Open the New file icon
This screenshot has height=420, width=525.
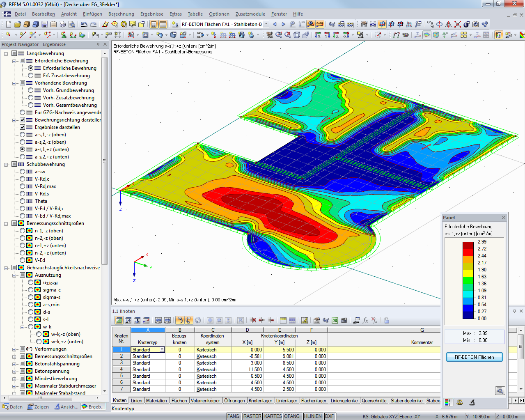point(8,25)
